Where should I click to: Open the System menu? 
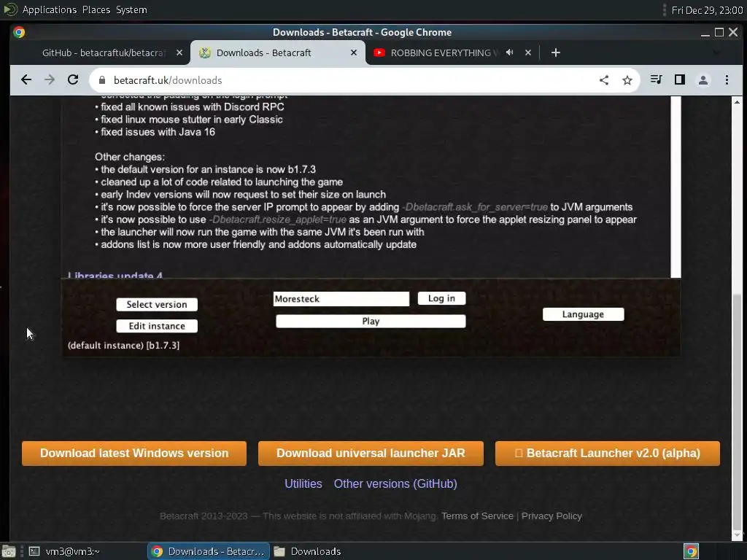(131, 9)
